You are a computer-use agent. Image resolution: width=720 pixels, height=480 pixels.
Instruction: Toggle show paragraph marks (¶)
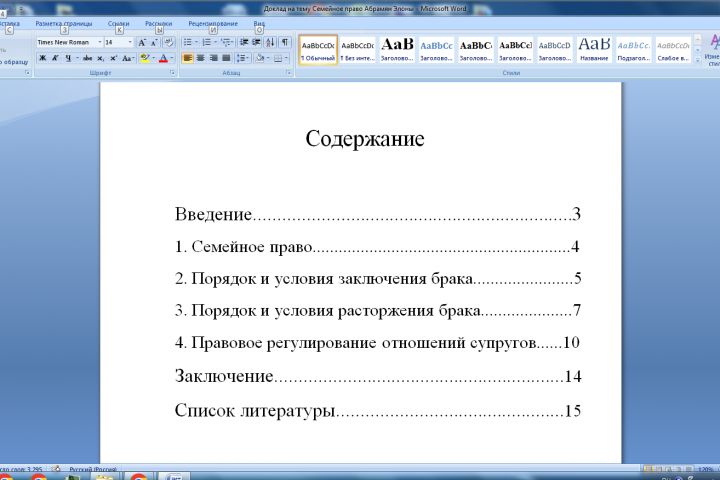[x=285, y=42]
